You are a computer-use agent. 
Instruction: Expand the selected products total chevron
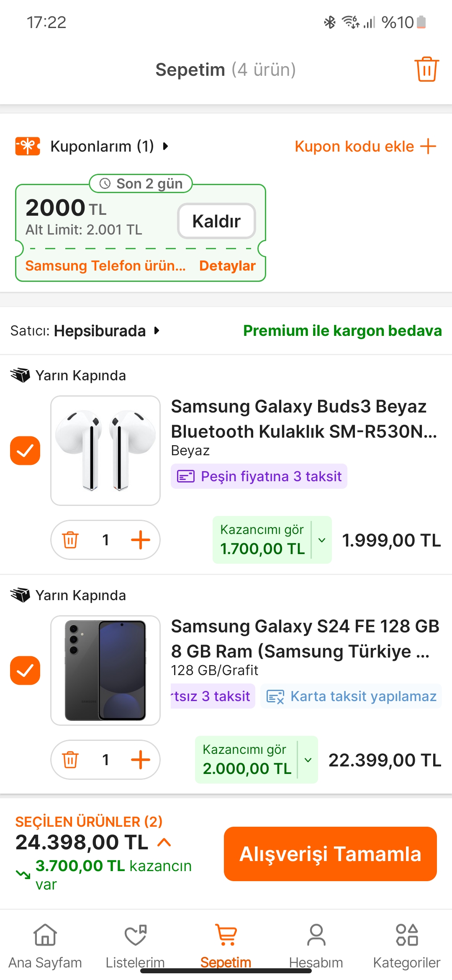(x=164, y=842)
